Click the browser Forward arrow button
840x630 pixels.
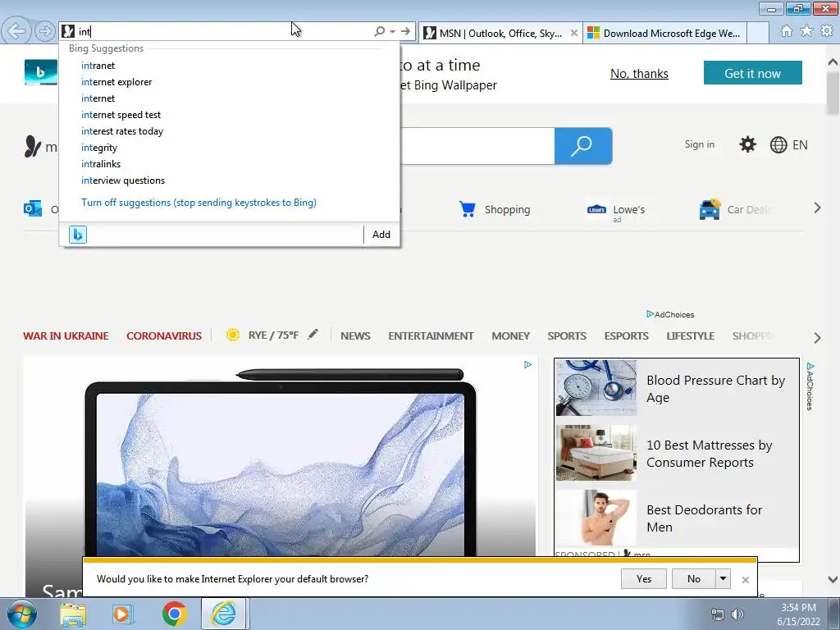(45, 31)
